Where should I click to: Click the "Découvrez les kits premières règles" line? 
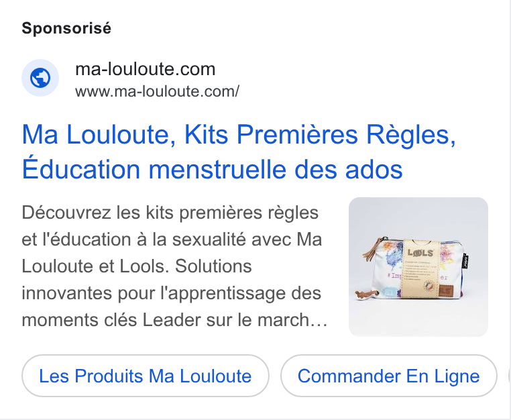(x=170, y=213)
